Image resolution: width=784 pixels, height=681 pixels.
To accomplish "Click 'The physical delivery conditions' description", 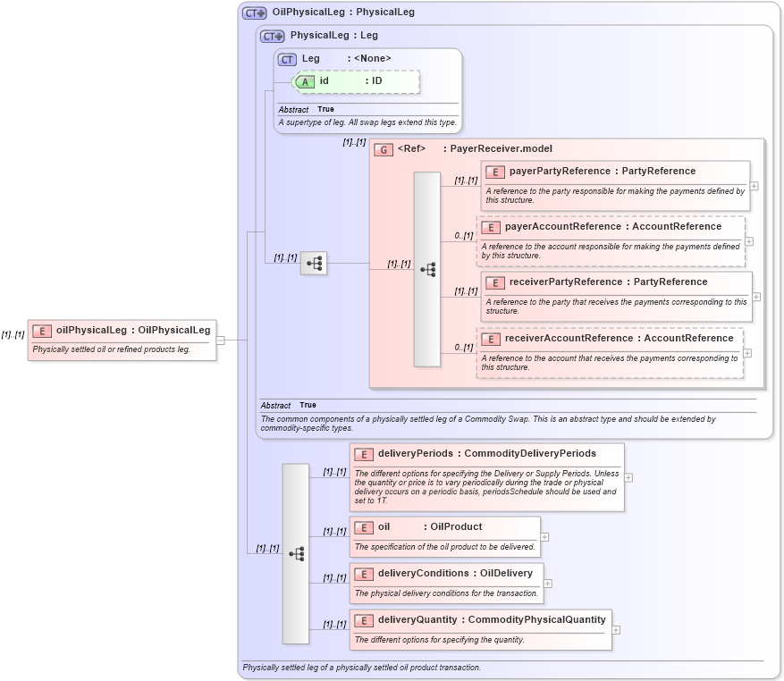I will point(446,593).
